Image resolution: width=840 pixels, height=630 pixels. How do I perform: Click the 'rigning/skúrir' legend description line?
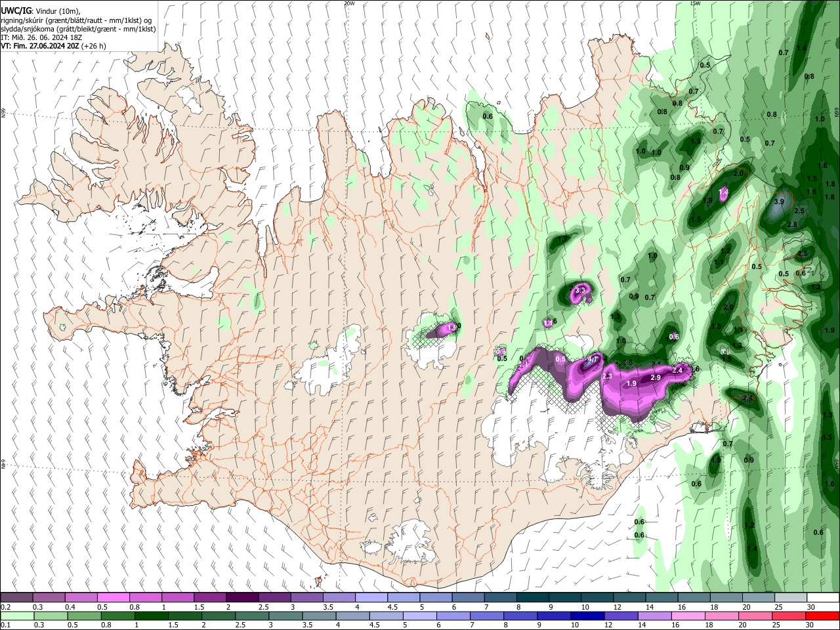point(76,20)
